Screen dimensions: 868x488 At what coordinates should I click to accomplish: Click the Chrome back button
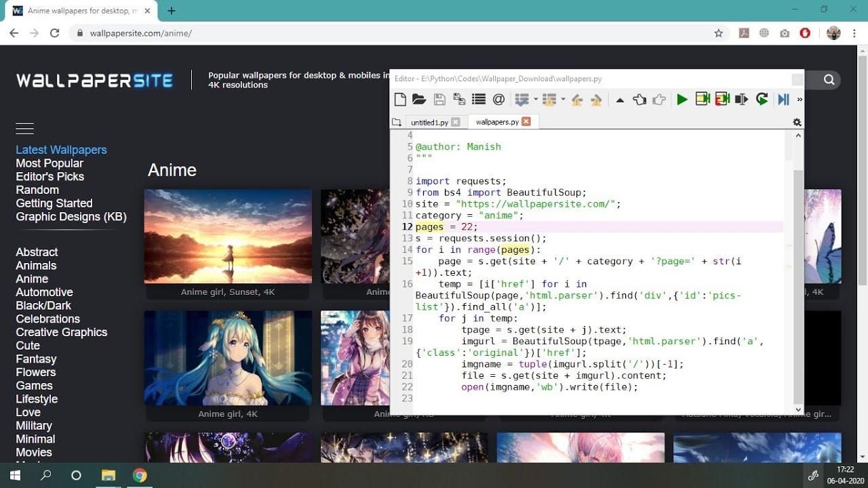click(14, 33)
